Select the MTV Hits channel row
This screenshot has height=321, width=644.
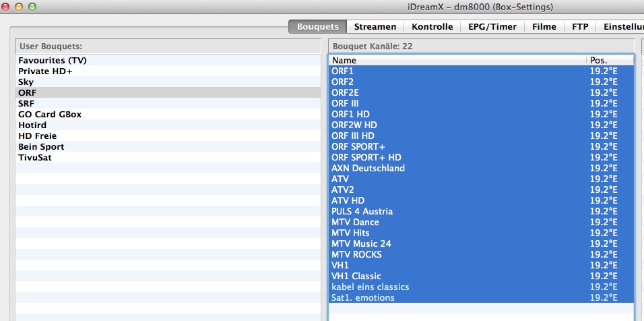pyautogui.click(x=482, y=233)
